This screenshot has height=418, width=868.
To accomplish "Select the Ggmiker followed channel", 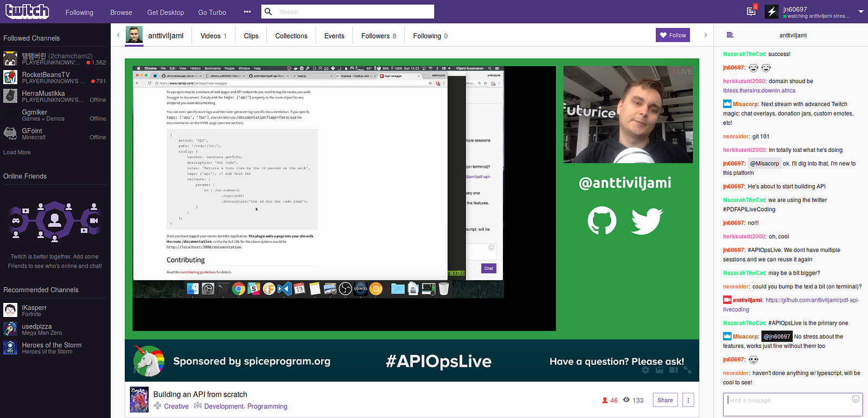I will click(x=54, y=115).
